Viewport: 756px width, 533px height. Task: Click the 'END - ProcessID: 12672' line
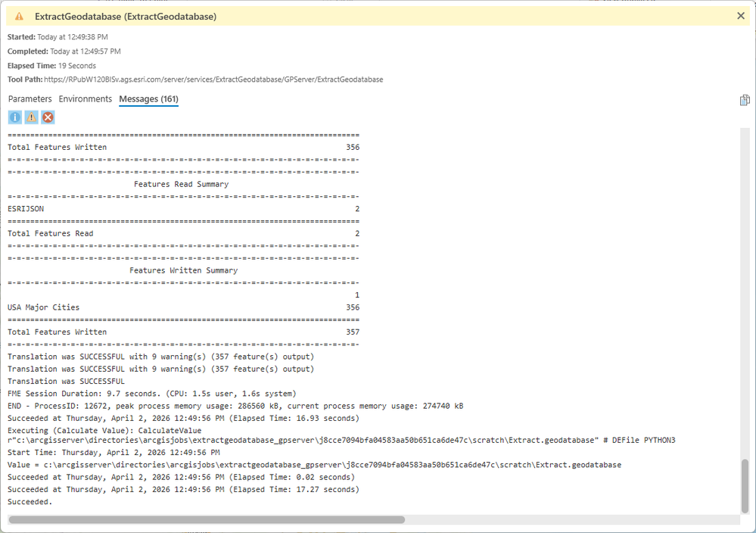coord(235,406)
